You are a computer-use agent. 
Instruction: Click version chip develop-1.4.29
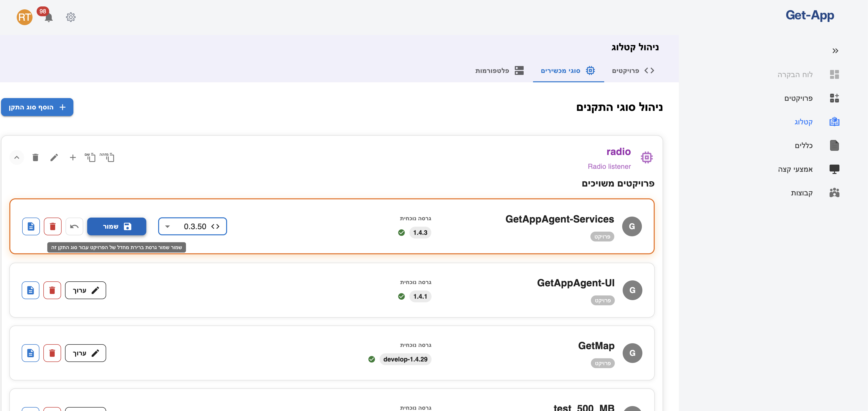[405, 359]
